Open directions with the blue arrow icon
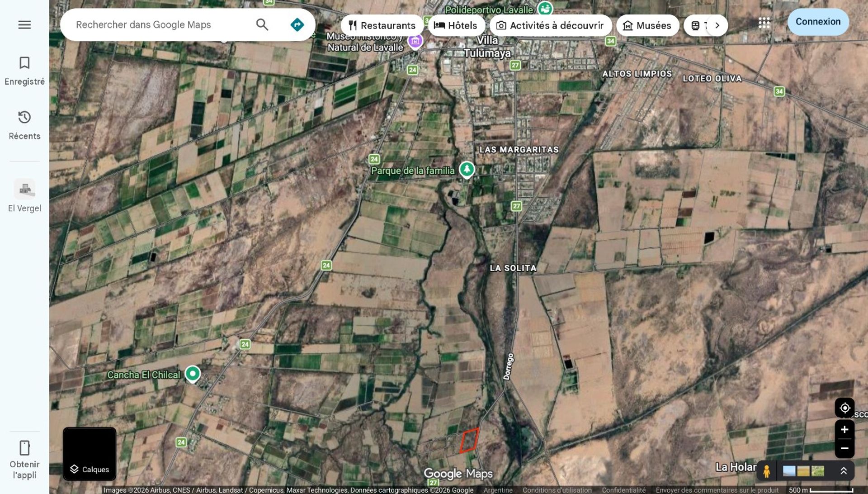 pyautogui.click(x=297, y=24)
